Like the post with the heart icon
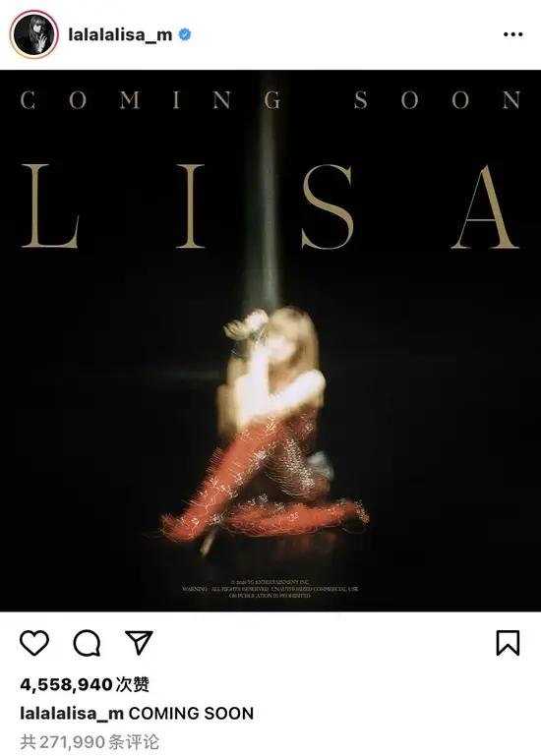 (x=34, y=643)
